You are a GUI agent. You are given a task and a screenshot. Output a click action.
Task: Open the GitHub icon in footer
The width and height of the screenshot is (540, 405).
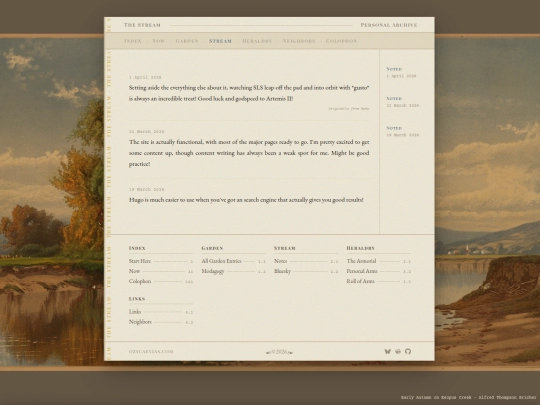(408, 351)
